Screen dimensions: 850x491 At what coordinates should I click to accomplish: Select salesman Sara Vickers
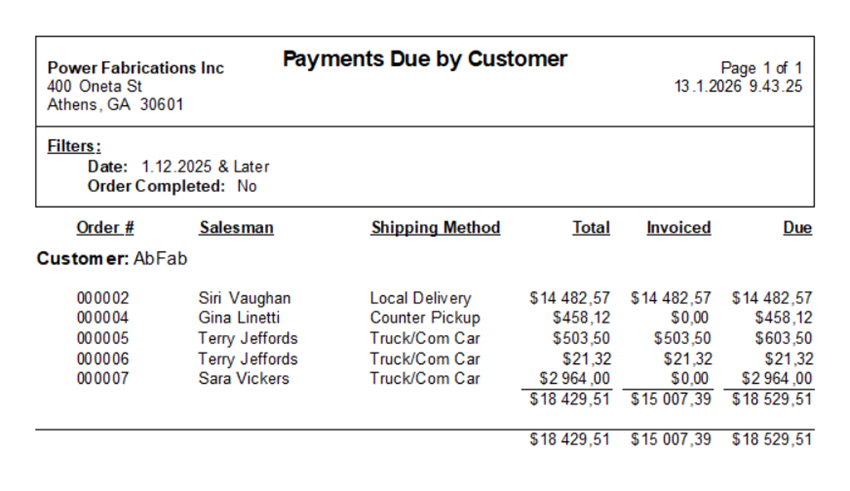244,378
